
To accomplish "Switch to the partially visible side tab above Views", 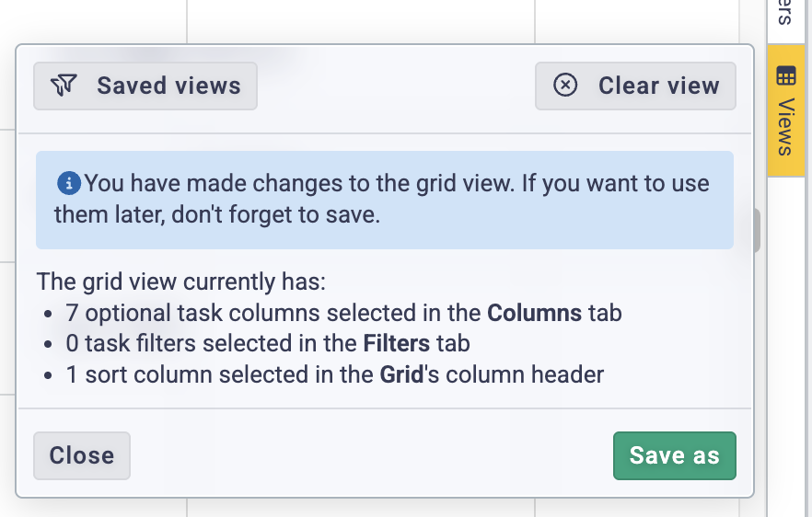I will [785, 14].
